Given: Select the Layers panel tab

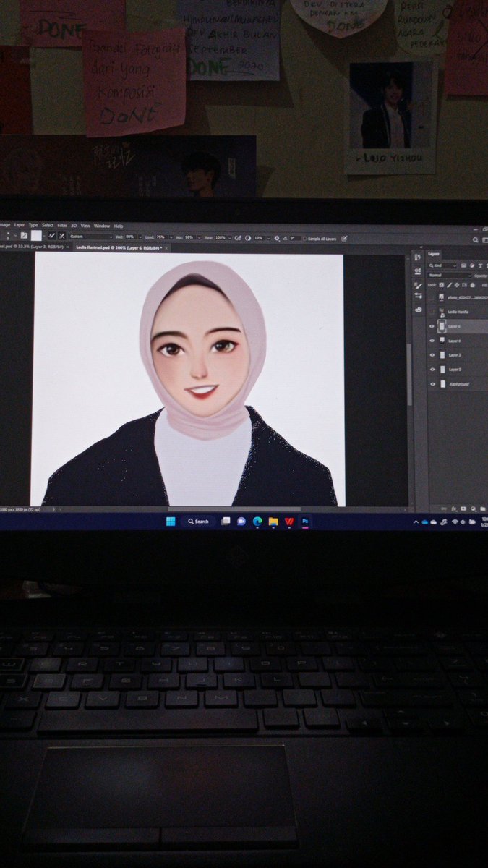Looking at the screenshot, I should coord(434,254).
